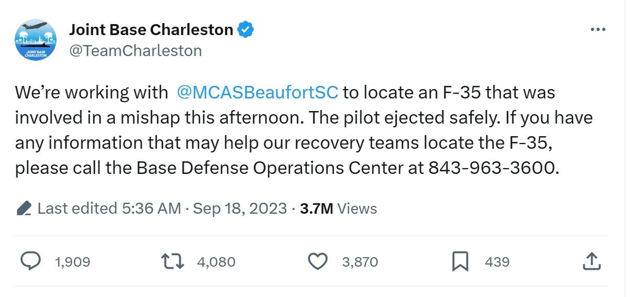The image size is (644, 297).
Task: Repost using the retweet arrows icon
Action: (174, 261)
